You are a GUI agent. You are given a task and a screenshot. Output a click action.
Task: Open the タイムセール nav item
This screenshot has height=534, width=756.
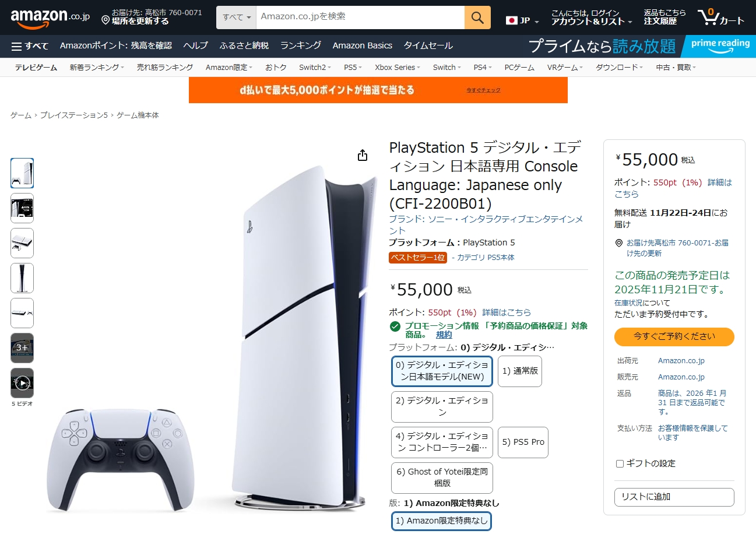click(x=428, y=45)
